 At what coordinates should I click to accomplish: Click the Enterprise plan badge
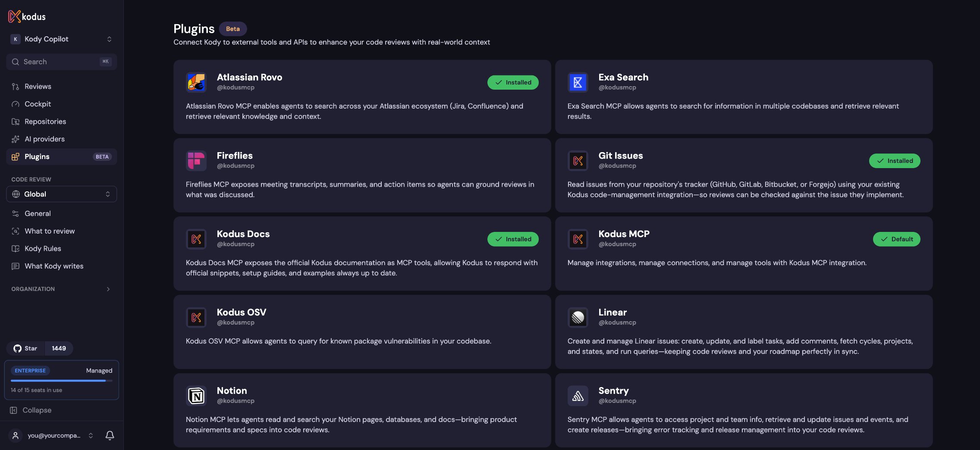pyautogui.click(x=30, y=371)
